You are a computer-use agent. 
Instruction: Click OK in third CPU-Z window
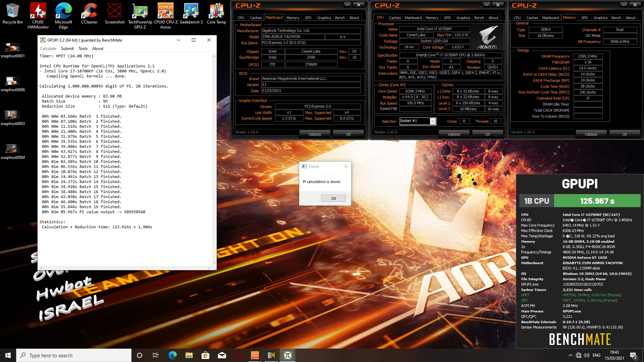click(625, 134)
